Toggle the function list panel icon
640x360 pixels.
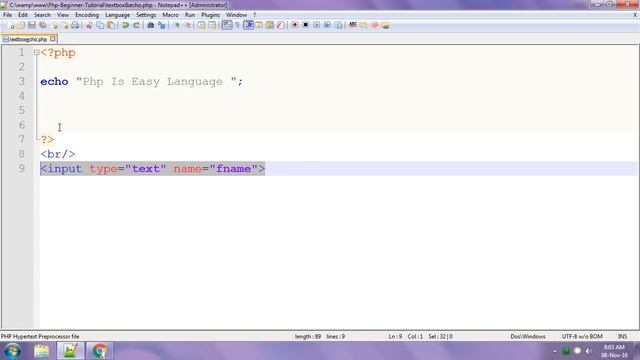280,25
